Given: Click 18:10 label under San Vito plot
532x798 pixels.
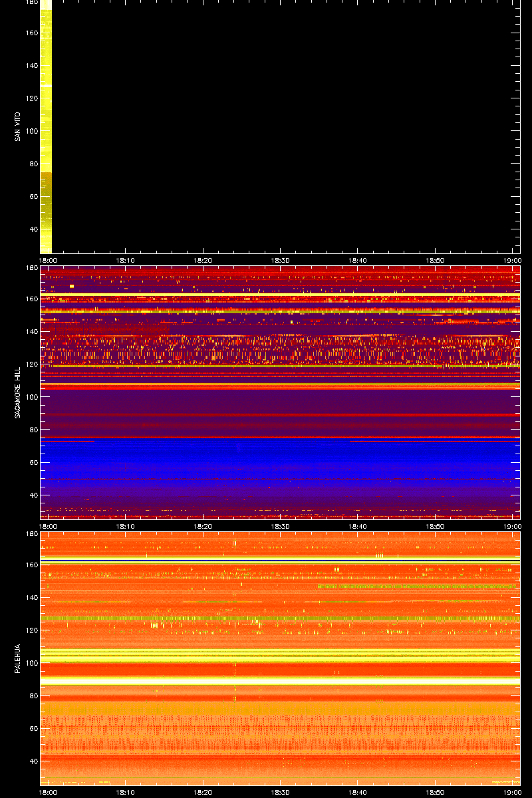Looking at the screenshot, I should (126, 261).
